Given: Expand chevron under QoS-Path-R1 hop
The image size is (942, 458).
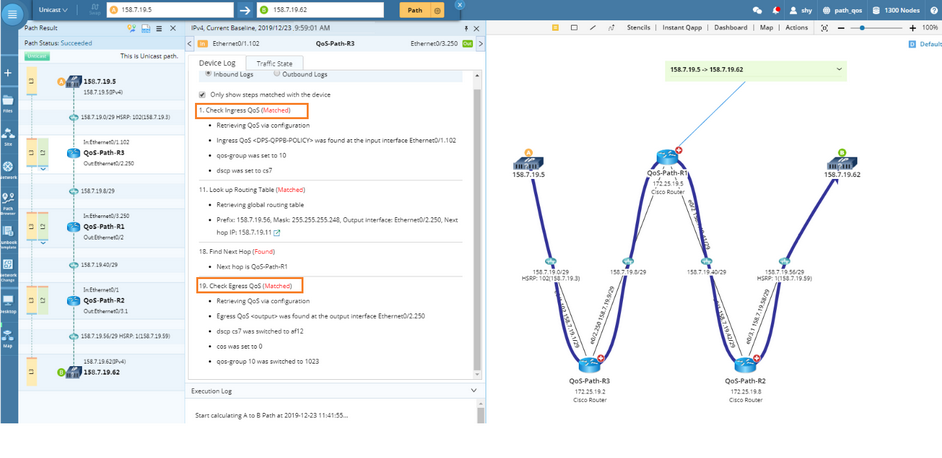Looking at the screenshot, I should point(43,243).
